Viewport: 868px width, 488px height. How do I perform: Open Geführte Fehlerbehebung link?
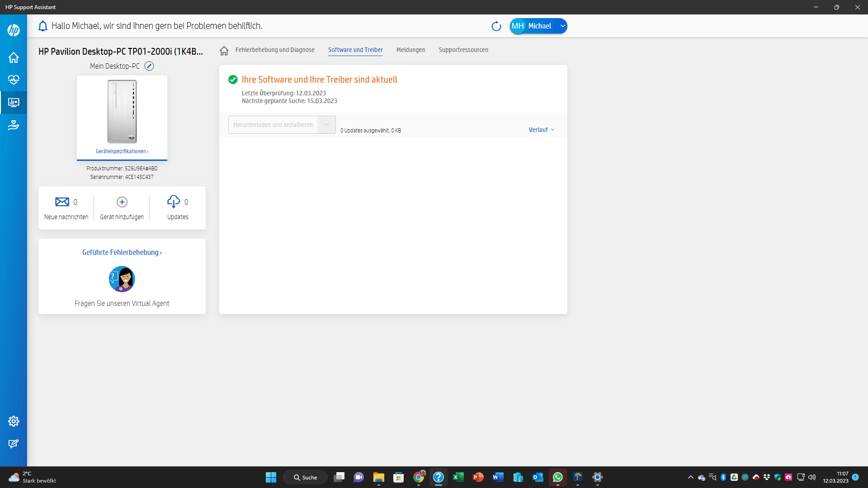[122, 253]
